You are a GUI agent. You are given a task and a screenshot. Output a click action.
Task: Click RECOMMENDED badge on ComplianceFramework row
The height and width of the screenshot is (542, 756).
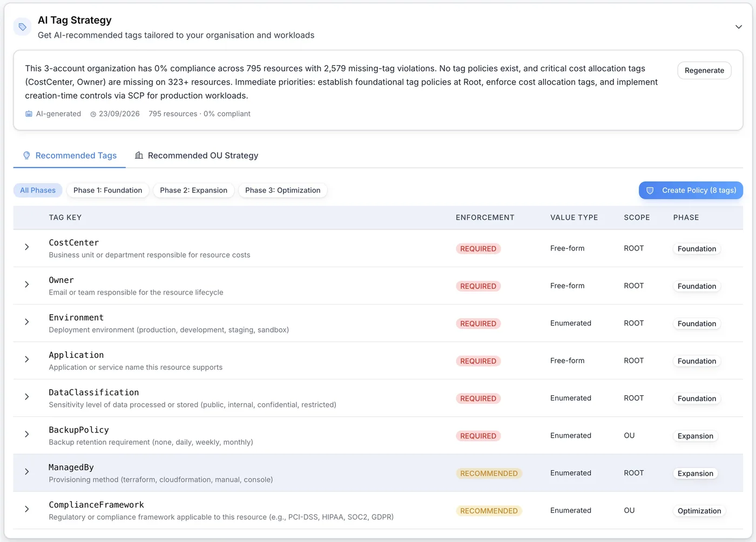pos(489,511)
